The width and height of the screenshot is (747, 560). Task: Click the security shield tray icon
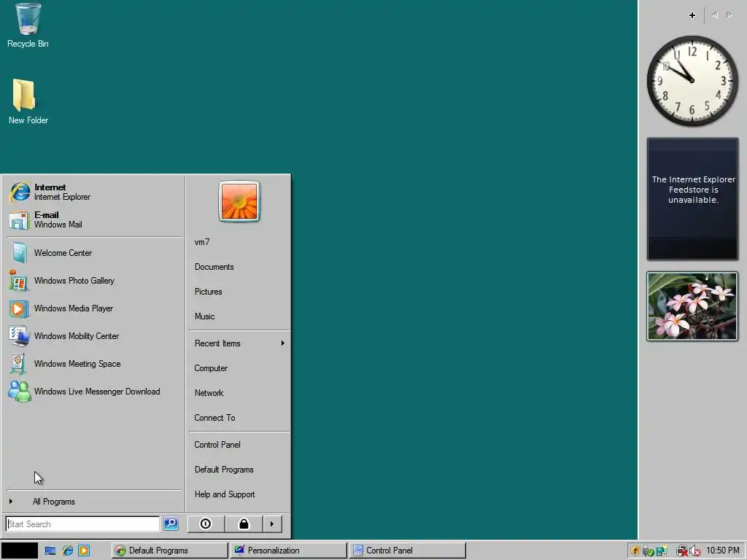point(635,551)
